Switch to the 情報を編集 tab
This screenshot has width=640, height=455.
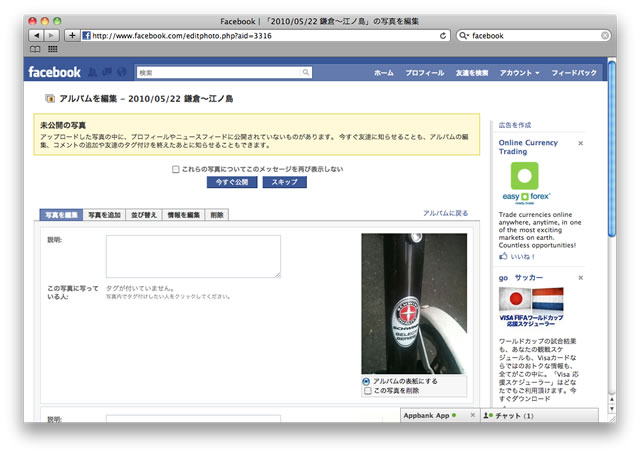tap(184, 215)
